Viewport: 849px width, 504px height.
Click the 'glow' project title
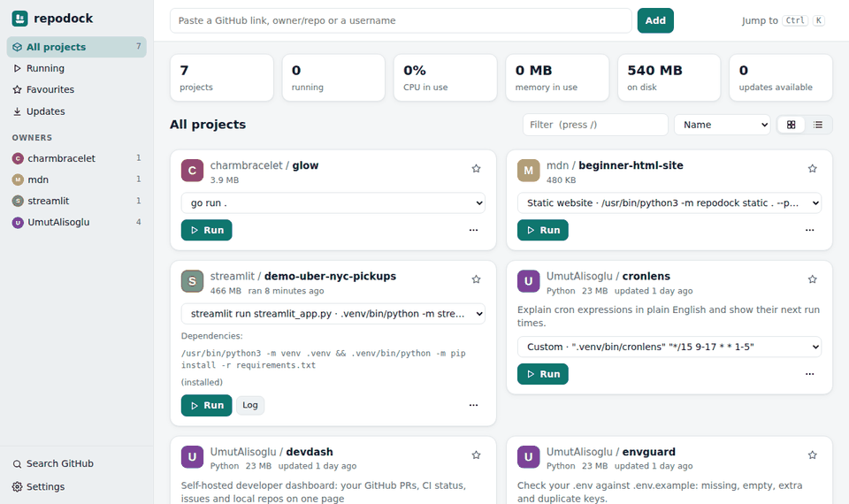(305, 165)
